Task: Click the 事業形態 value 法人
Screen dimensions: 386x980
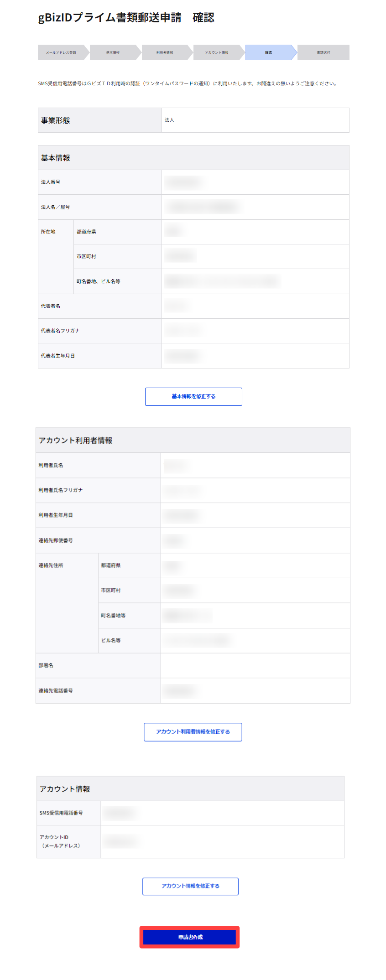Action: point(170,120)
